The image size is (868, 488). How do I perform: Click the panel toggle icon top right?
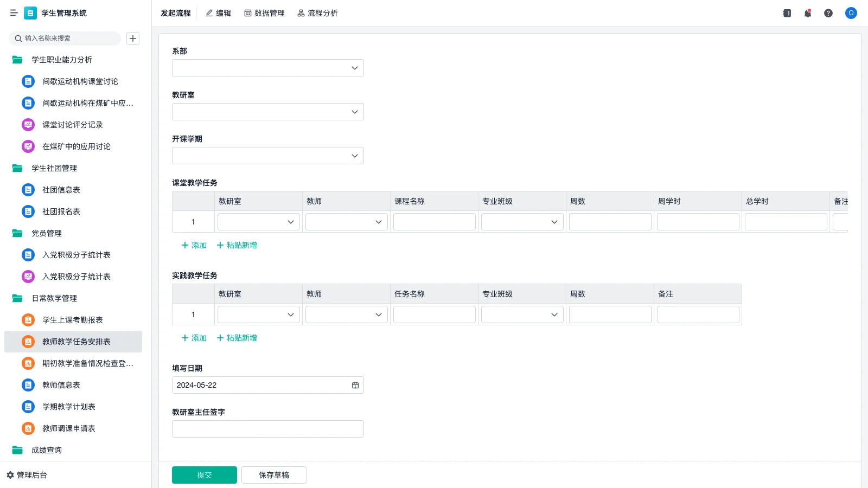tap(787, 13)
